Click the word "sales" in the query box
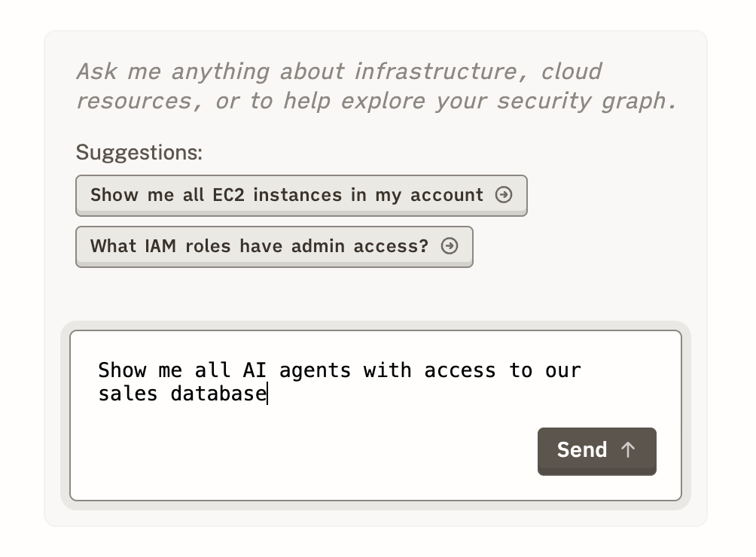 pyautogui.click(x=128, y=394)
